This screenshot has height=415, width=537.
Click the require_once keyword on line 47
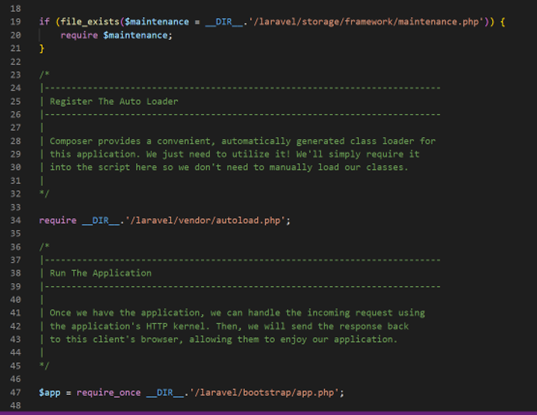coord(109,392)
